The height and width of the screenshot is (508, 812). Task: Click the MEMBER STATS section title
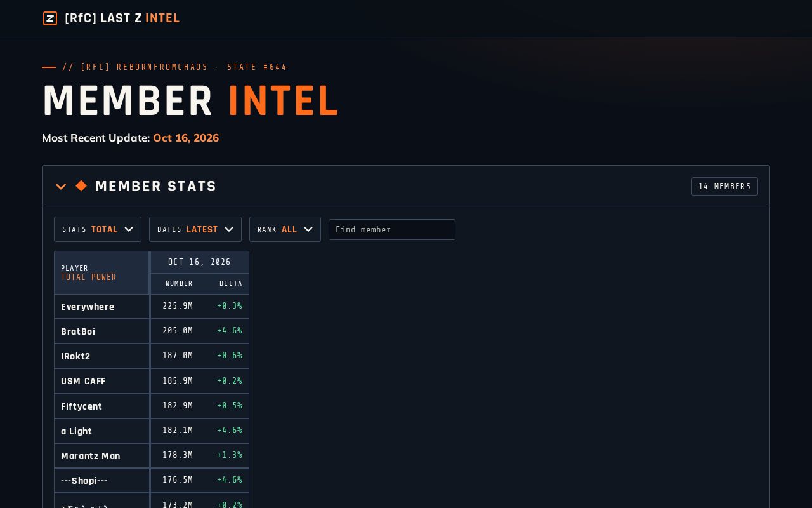pyautogui.click(x=156, y=186)
